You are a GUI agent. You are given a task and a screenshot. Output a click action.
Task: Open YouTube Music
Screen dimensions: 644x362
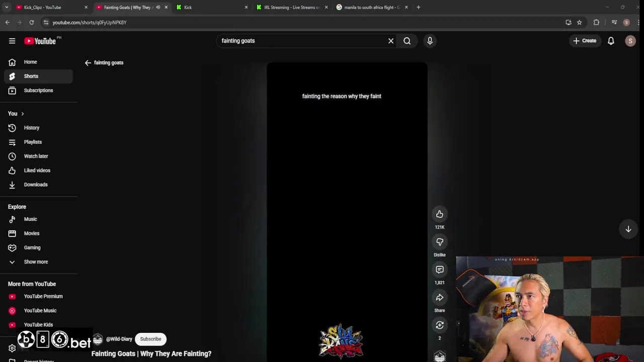click(38, 311)
